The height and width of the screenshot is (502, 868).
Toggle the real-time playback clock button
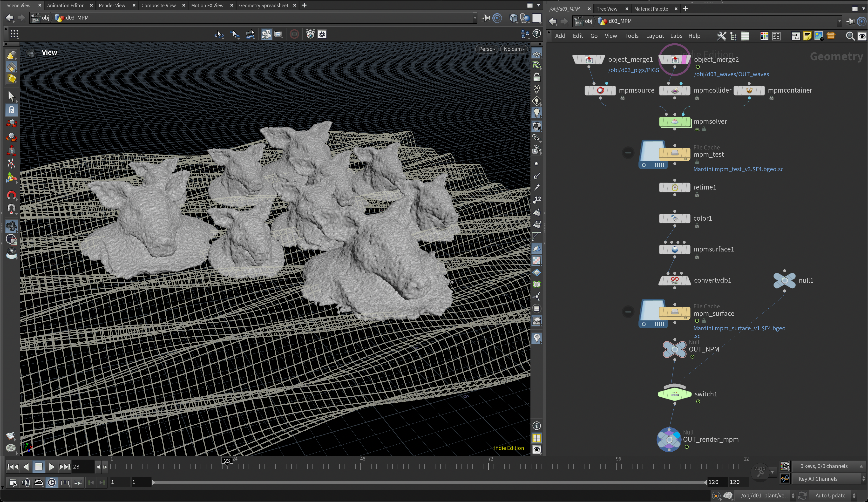(x=52, y=482)
